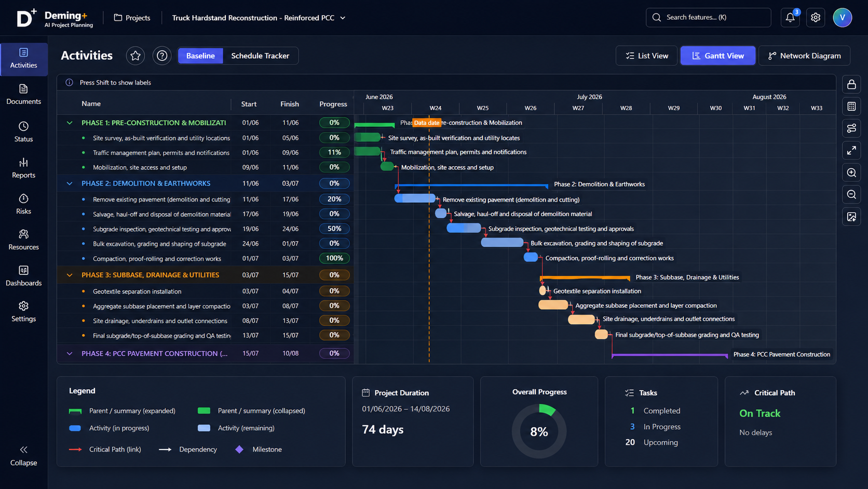Switch to List View
This screenshot has width=868, height=489.
pyautogui.click(x=647, y=56)
